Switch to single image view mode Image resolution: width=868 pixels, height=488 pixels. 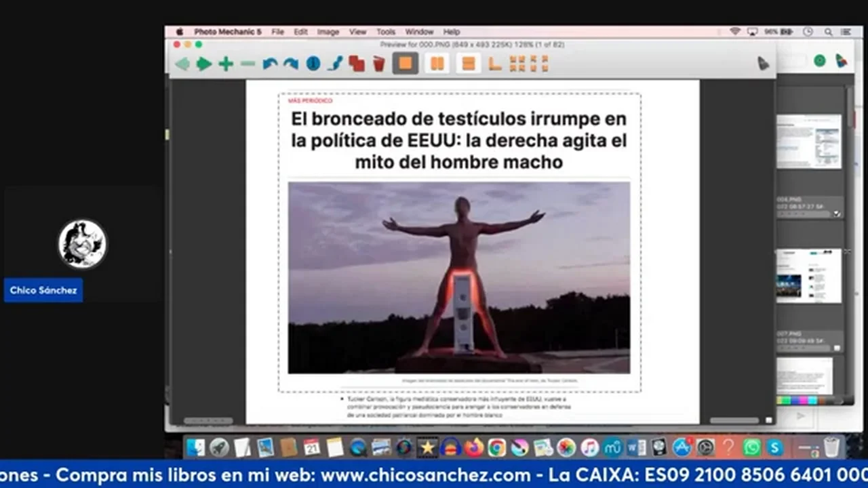coord(405,64)
